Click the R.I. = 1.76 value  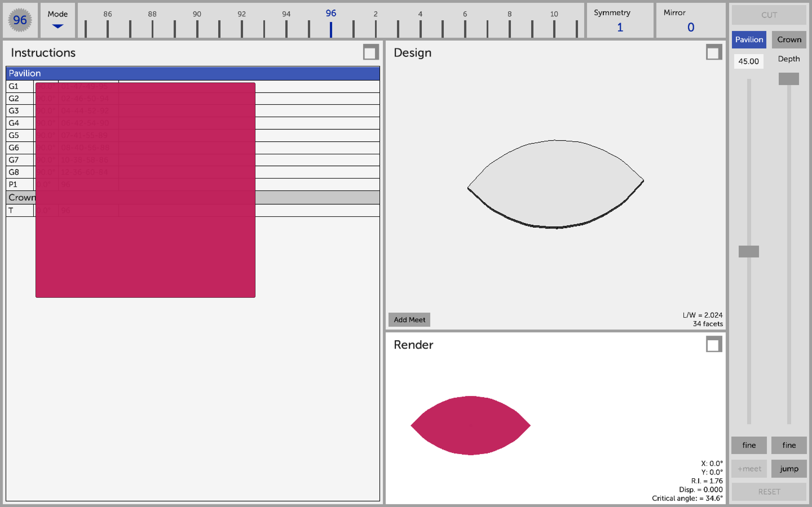[707, 481]
